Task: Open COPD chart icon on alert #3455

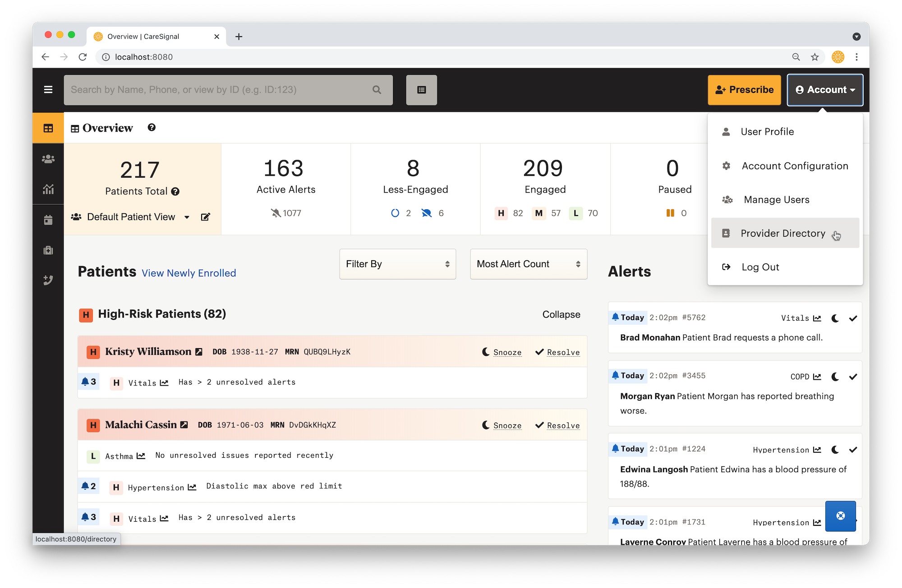Action: point(817,377)
